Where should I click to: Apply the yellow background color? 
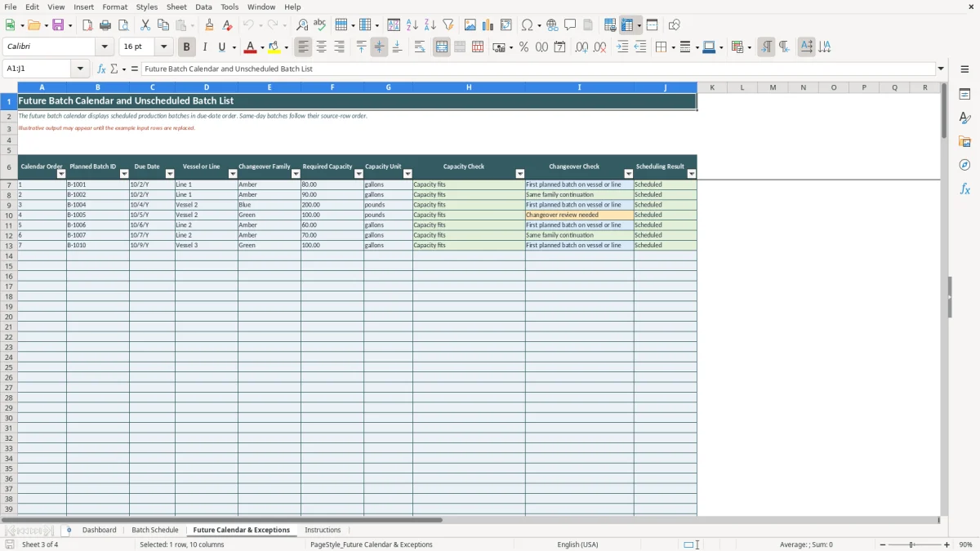[x=274, y=47]
